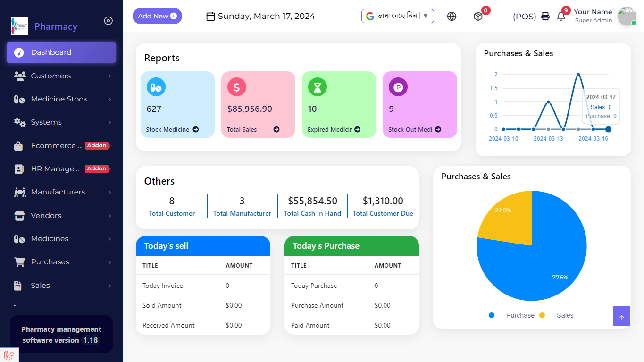Click the package box icon in header
The image size is (644, 362).
pos(478,17)
